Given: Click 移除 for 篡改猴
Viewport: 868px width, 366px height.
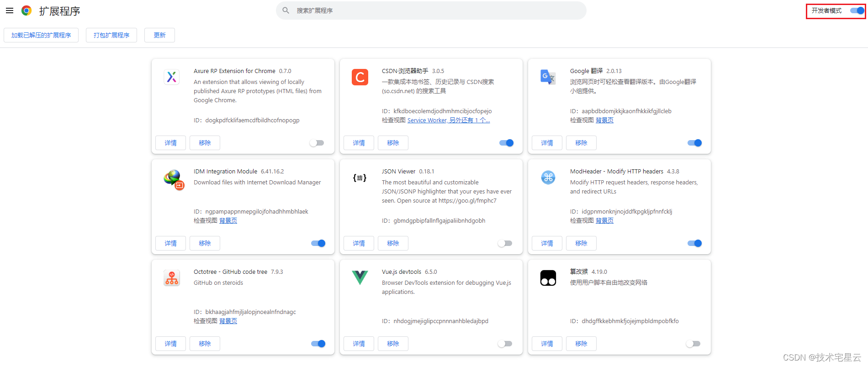Looking at the screenshot, I should point(581,344).
